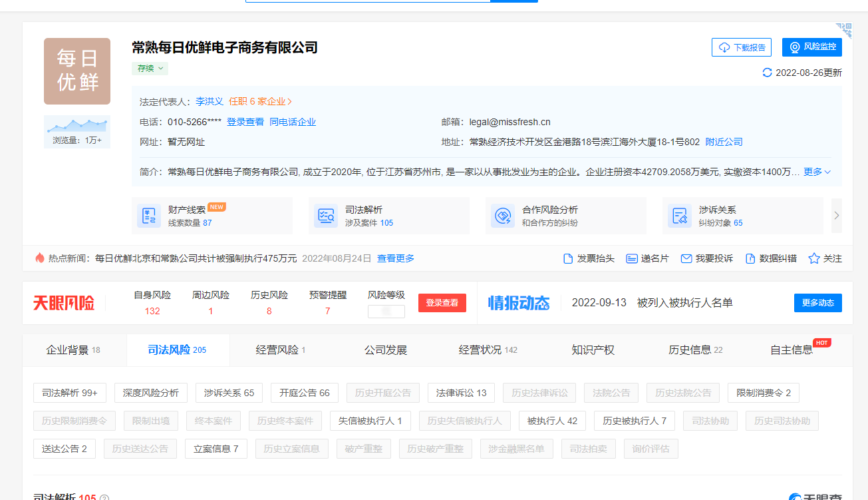Click the 数据纠错 data correction icon
Viewport: 868px width, 500px height.
tap(750, 258)
